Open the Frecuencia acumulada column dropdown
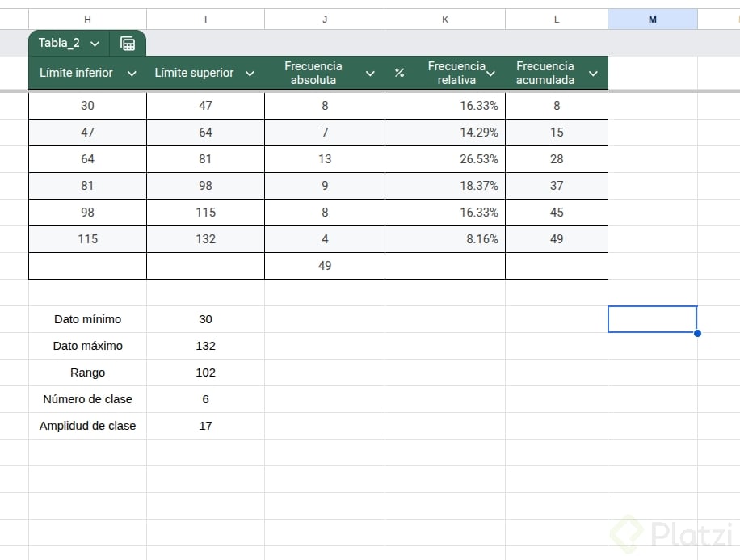The height and width of the screenshot is (560, 740). pos(593,74)
